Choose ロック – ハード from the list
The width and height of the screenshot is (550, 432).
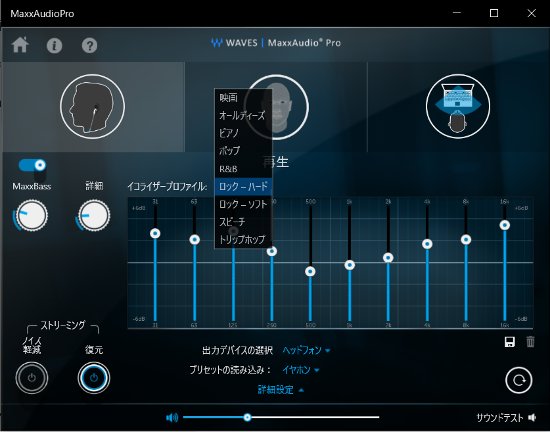[243, 187]
